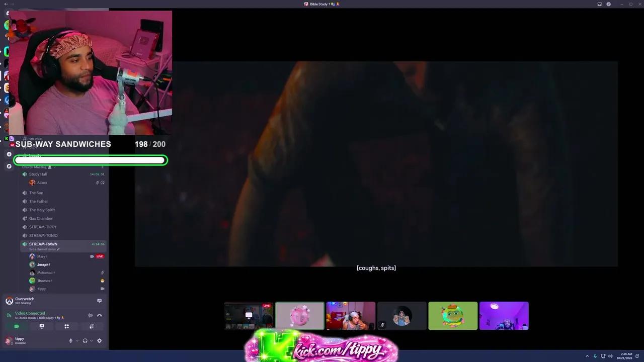Select user Joseph in voice list
The image size is (644, 362).
point(66,264)
